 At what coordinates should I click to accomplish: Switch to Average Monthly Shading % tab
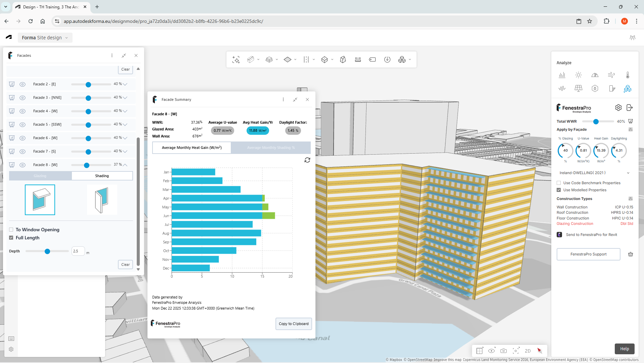(x=271, y=148)
